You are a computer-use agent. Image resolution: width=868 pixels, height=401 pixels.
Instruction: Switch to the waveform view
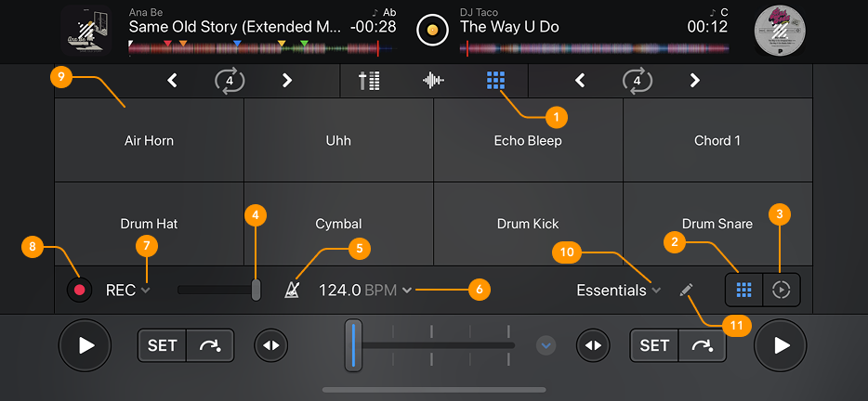coord(433,81)
